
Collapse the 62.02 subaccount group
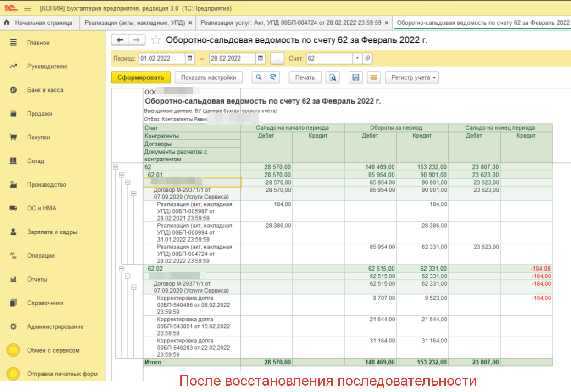pyautogui.click(x=122, y=269)
